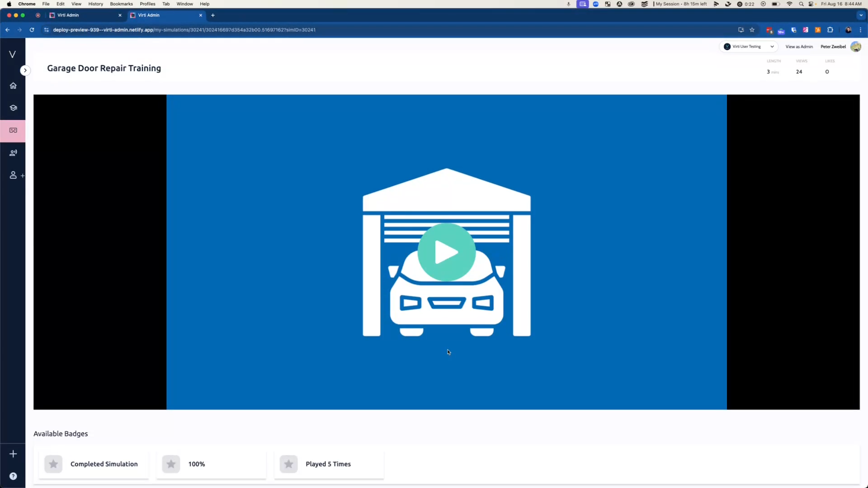Expand the sidebar with chevron arrow

click(25, 70)
